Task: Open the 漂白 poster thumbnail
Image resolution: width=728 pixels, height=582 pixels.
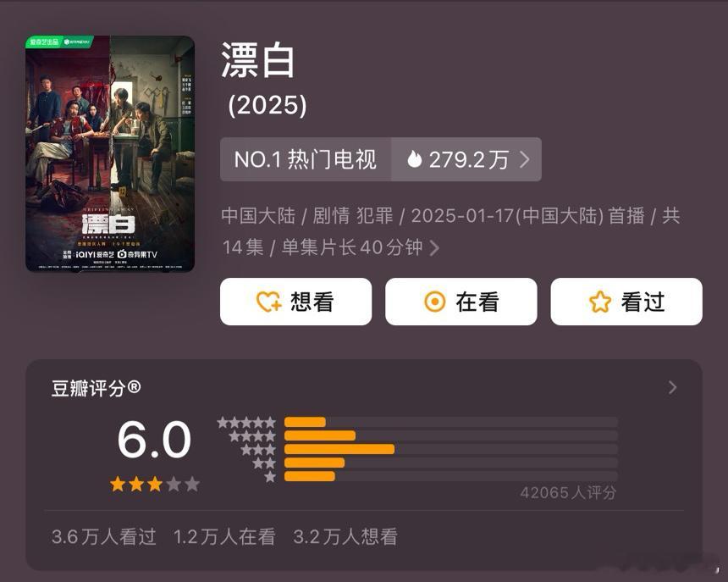Action: pyautogui.click(x=110, y=153)
